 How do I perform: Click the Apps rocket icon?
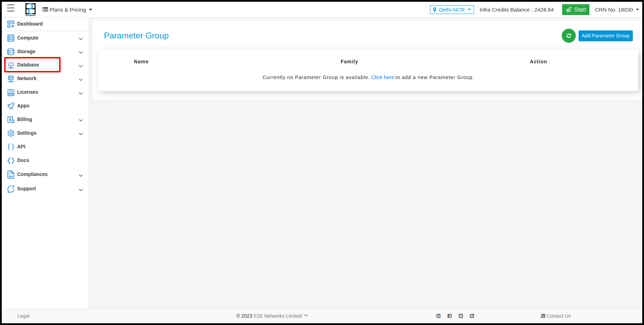[11, 106]
